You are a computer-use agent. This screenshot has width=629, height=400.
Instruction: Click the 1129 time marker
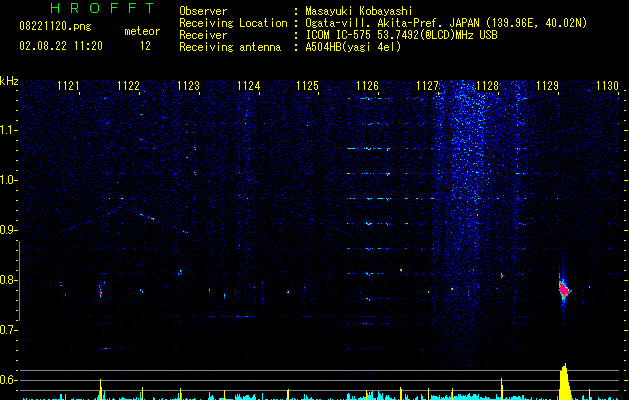[547, 86]
